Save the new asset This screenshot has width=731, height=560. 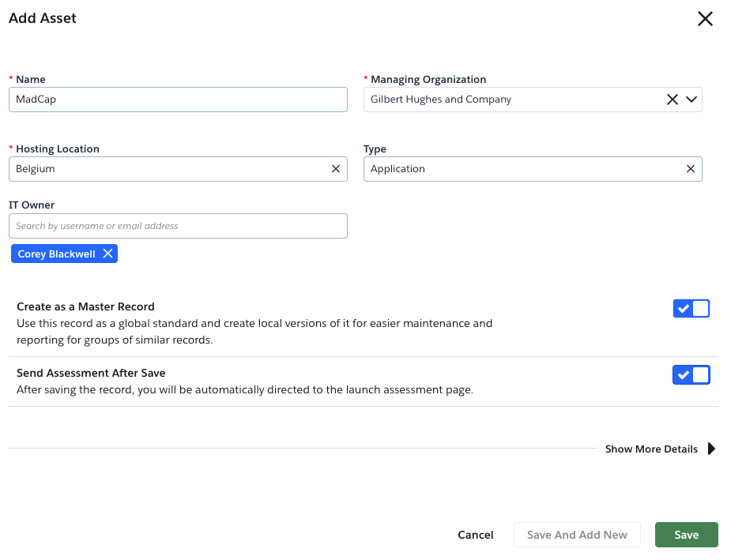686,535
